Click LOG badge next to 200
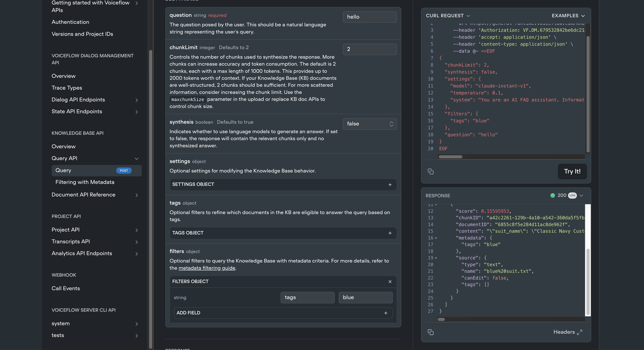 coord(572,195)
